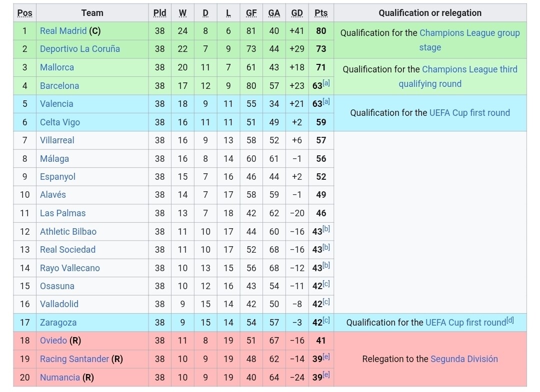
Task: Click the Numancia team link
Action: click(x=59, y=378)
